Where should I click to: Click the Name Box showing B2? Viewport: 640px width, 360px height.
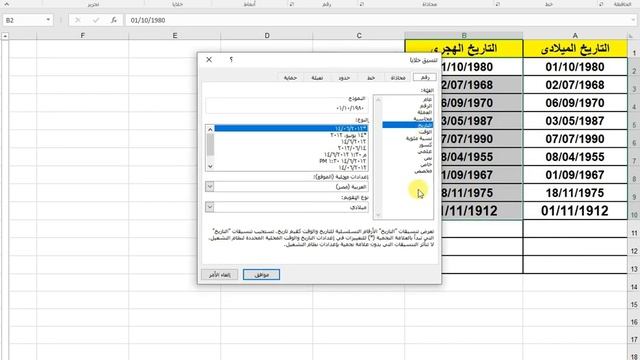(x=24, y=20)
